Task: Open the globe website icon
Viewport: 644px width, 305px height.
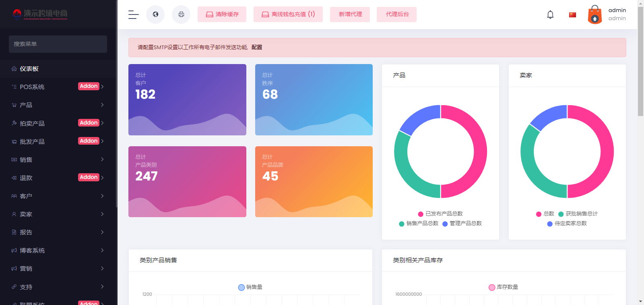Action: coord(155,15)
